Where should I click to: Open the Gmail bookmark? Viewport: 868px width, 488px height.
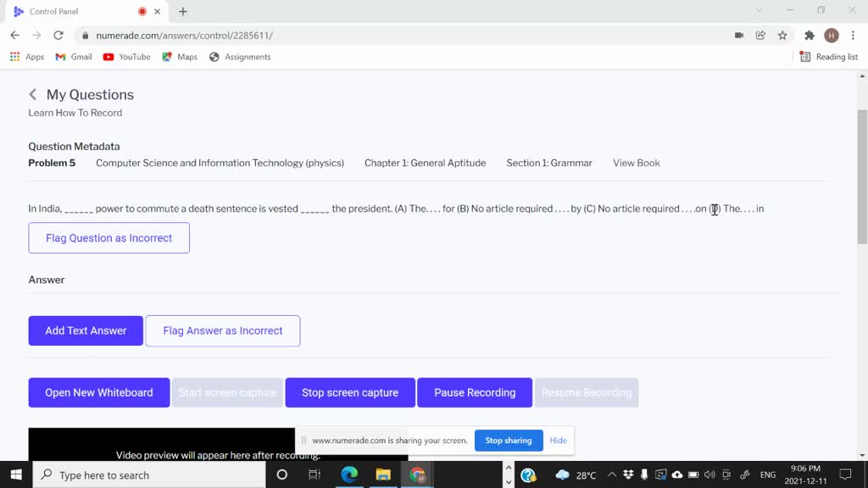[74, 57]
